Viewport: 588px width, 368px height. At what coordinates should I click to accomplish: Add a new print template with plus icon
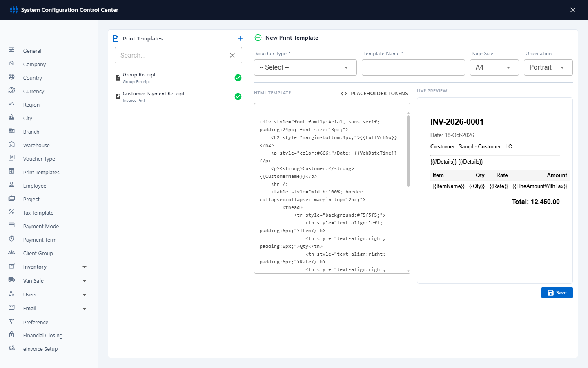240,38
